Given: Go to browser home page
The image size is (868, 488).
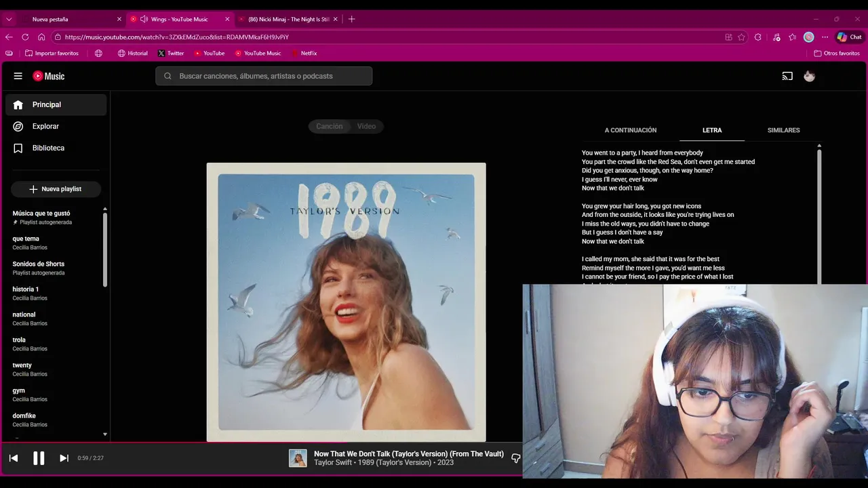Looking at the screenshot, I should click(x=41, y=37).
